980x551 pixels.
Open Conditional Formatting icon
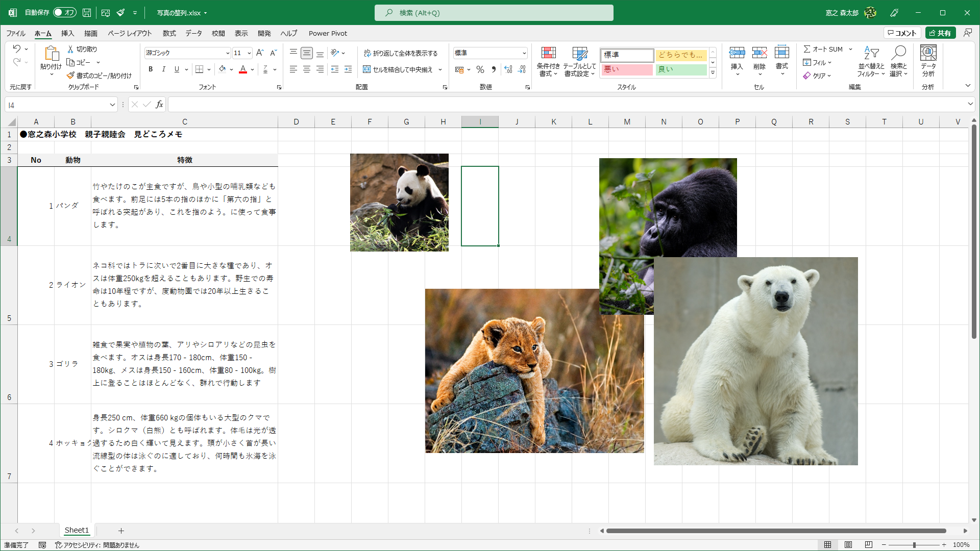pyautogui.click(x=548, y=53)
